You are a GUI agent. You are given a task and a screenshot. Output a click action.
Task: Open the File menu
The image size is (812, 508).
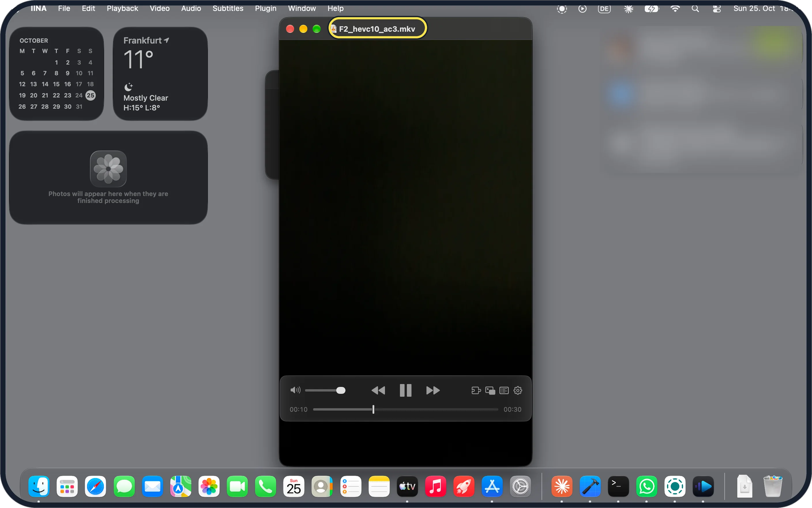[64, 8]
